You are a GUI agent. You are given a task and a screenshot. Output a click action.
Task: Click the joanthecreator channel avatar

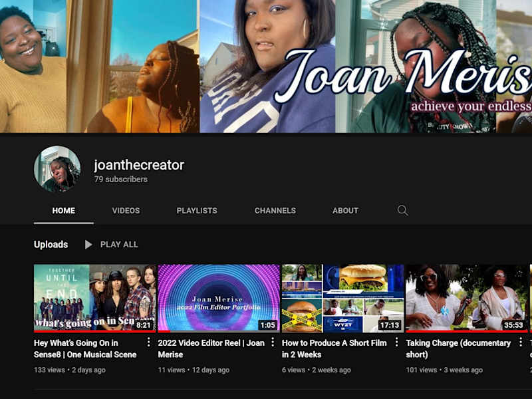pos(57,169)
